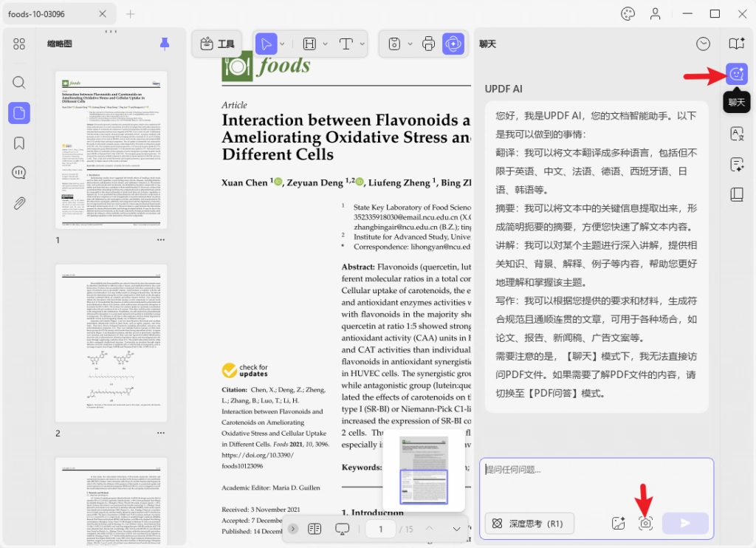Screen dimensions: 756x548
Task: Open the search panel in left sidebar
Action: [x=18, y=83]
